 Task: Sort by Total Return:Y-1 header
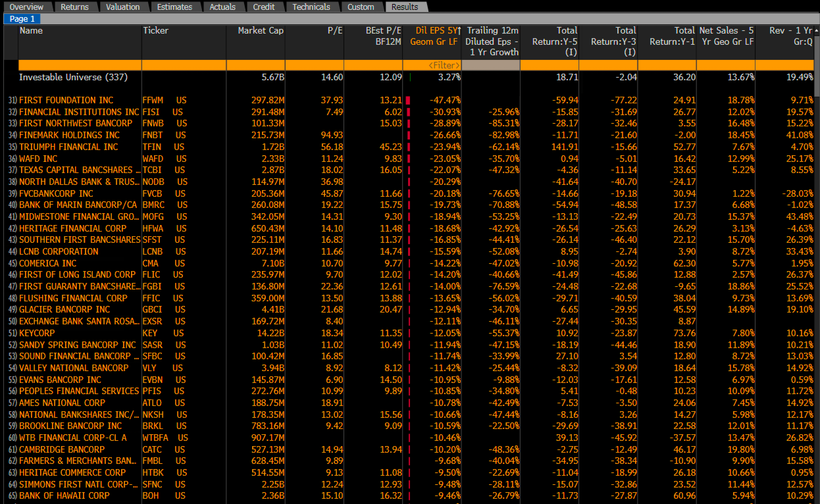click(667, 42)
